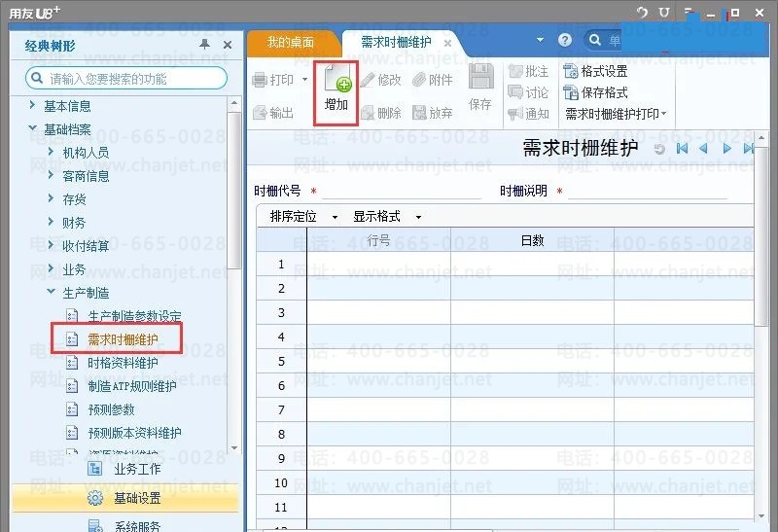Click the 通知 notify button

[x=528, y=114]
